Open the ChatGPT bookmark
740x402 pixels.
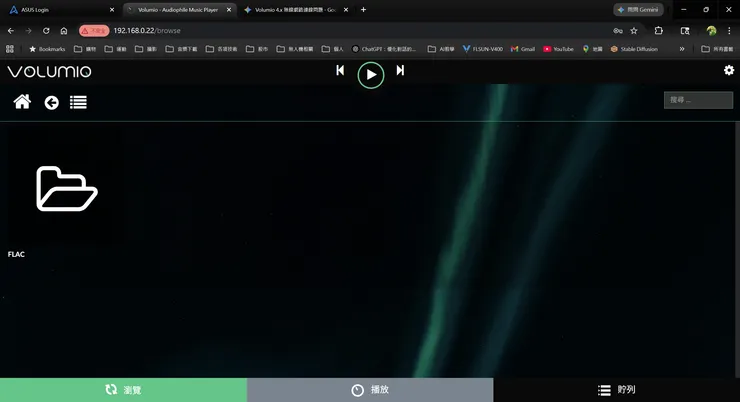click(x=384, y=49)
